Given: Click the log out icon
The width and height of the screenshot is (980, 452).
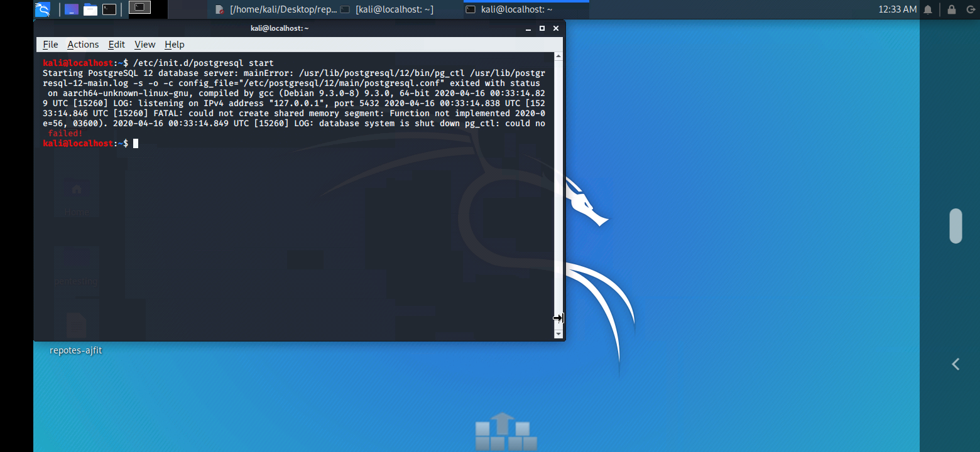Looking at the screenshot, I should [x=971, y=9].
